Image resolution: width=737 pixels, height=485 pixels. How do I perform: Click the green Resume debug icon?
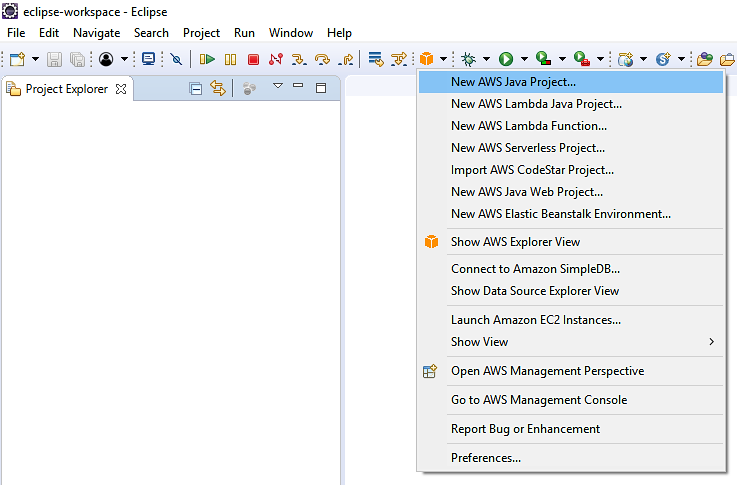[x=207, y=59]
